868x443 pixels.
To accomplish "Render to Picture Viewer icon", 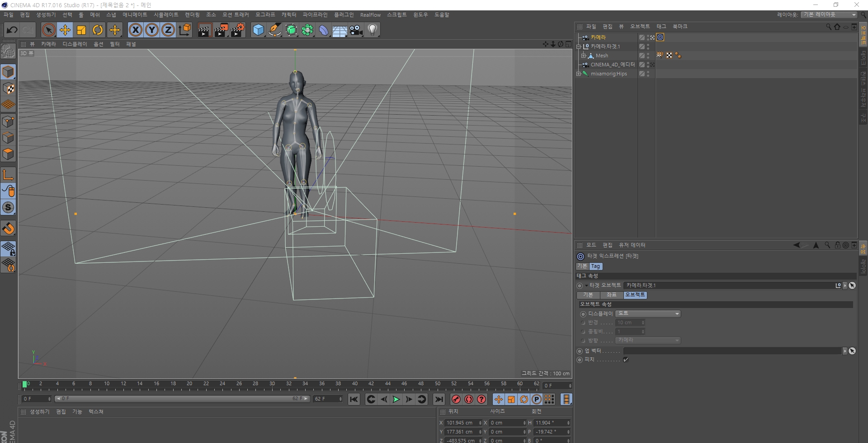I will [x=221, y=30].
